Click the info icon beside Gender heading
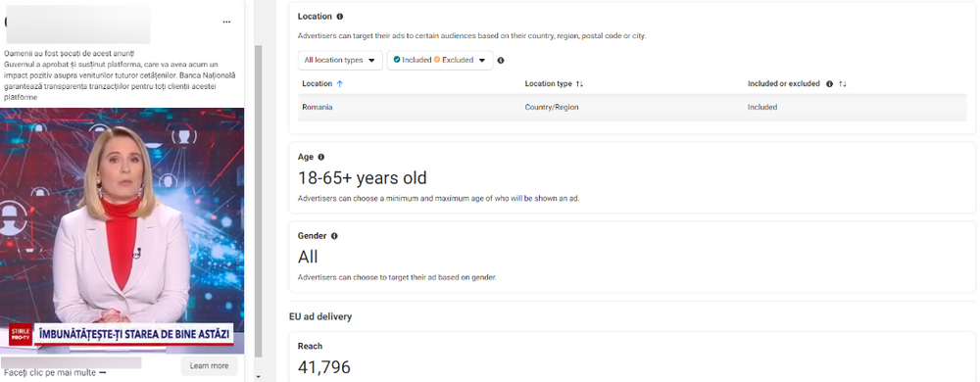Viewport: 980px width, 382px height. click(334, 236)
